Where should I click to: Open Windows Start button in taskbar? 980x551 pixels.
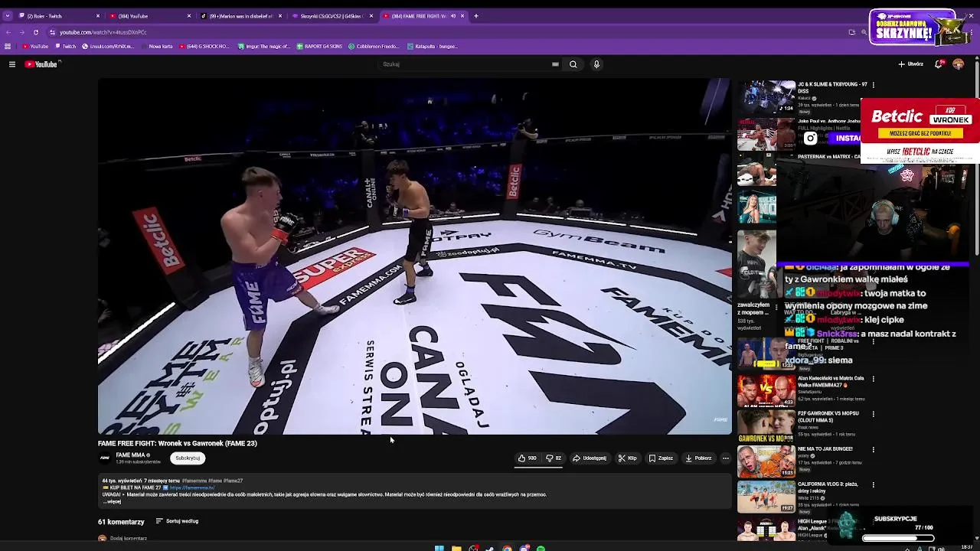(x=439, y=548)
